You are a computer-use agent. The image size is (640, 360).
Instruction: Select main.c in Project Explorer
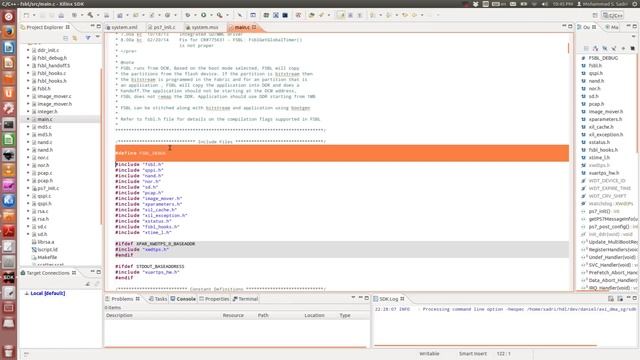44,119
